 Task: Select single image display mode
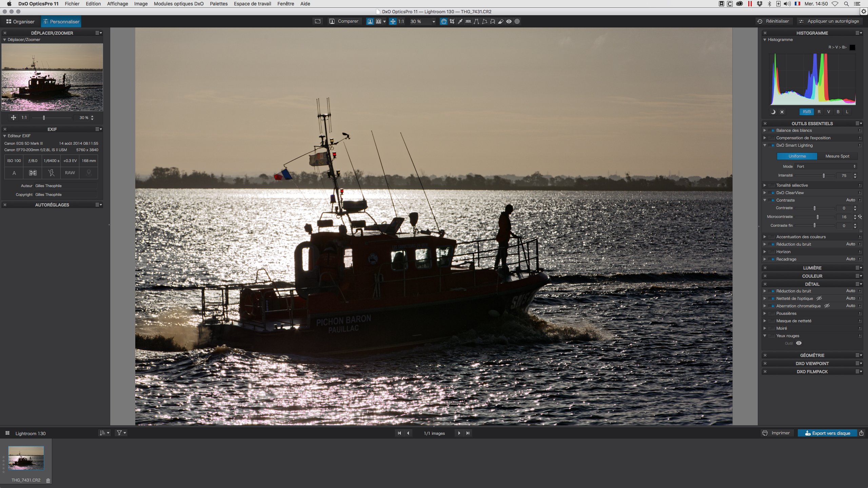point(370,21)
